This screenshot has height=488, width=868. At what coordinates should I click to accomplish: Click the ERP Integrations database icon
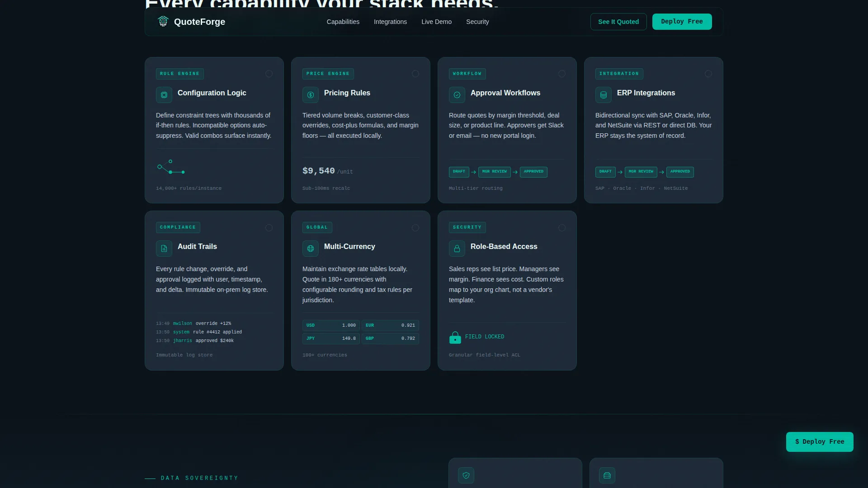click(x=604, y=95)
